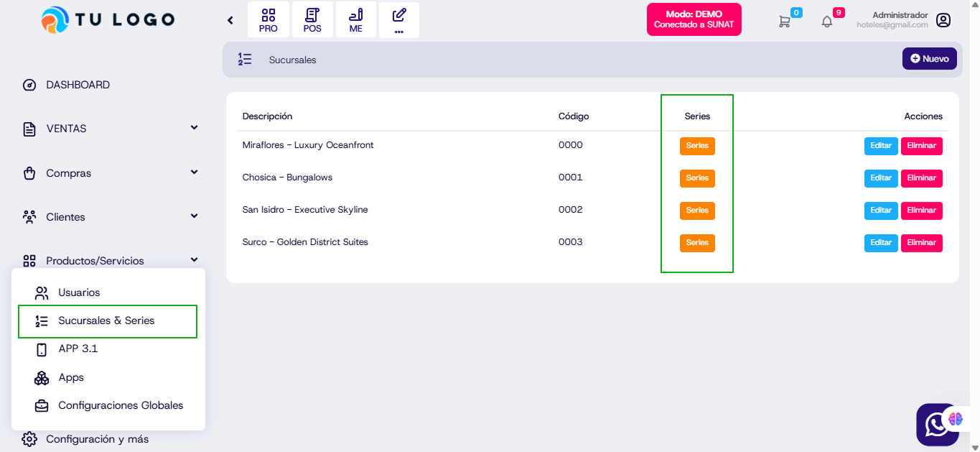Open the POS point-of-sale shortcut
Screen dimensions: 980x452
click(312, 20)
